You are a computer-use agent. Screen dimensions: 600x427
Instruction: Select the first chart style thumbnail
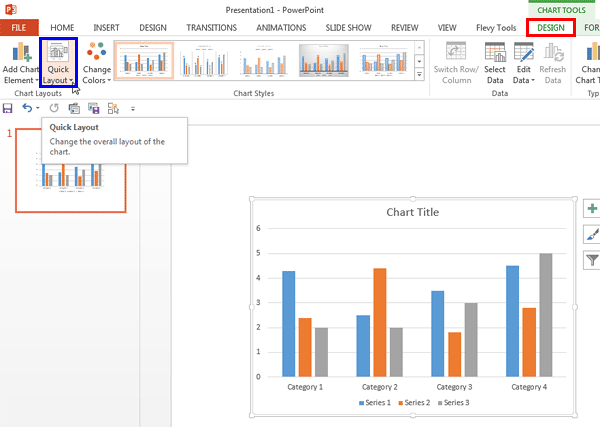pos(144,60)
